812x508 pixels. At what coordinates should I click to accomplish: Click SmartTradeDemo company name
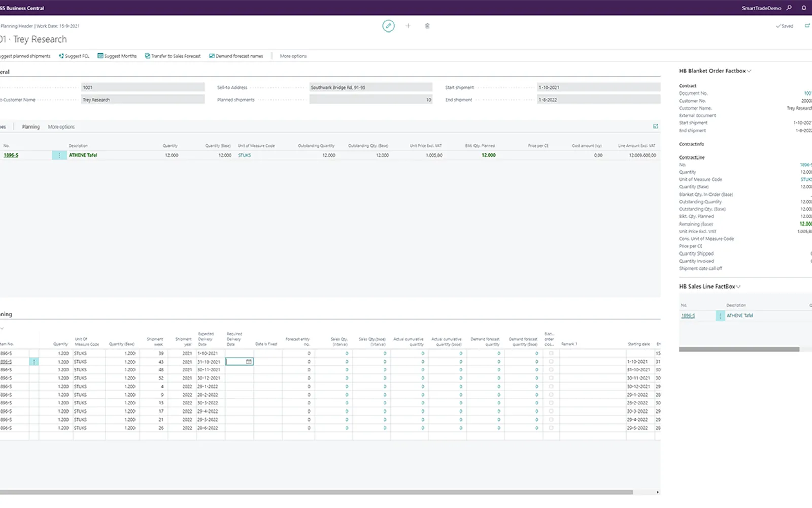761,8
